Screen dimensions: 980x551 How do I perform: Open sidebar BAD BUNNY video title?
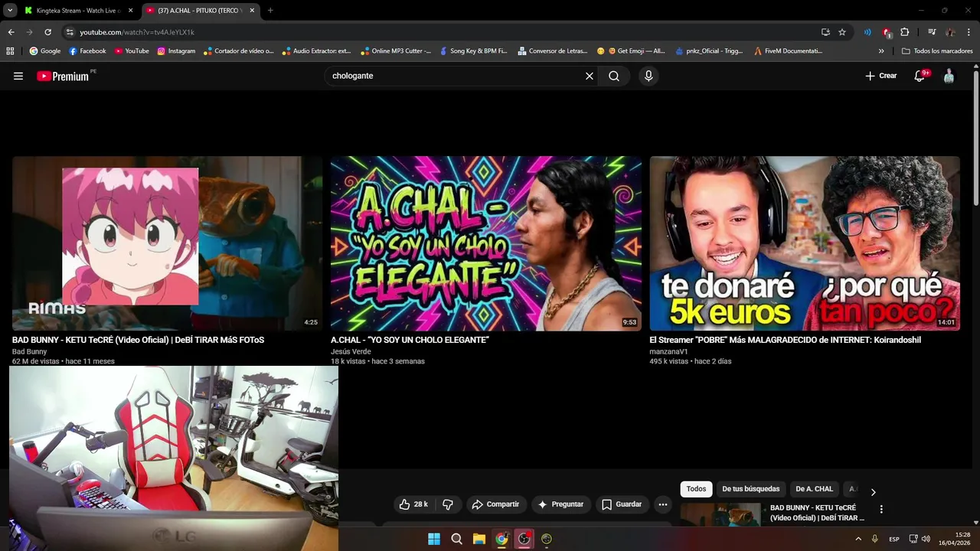pyautogui.click(x=817, y=513)
